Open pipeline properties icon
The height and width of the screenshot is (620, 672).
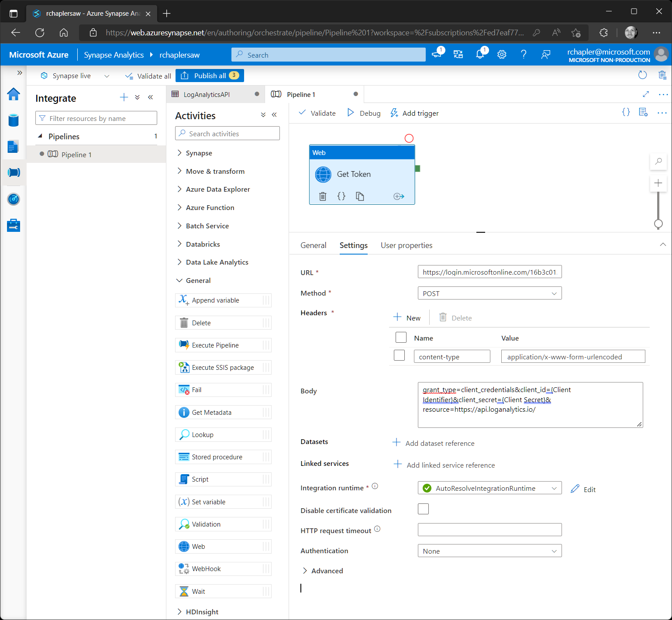point(643,112)
